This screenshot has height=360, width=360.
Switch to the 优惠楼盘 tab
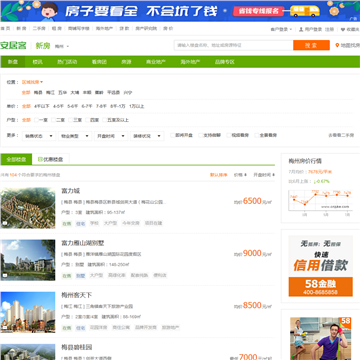pyautogui.click(x=51, y=159)
